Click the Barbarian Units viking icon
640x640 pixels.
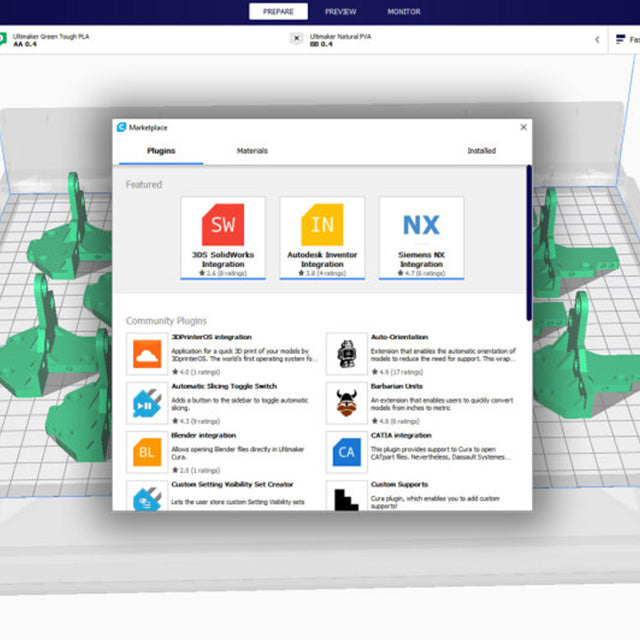click(x=347, y=403)
